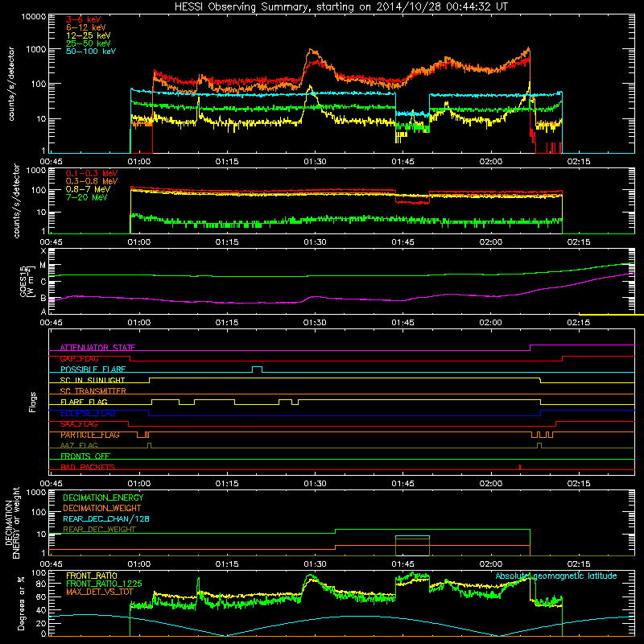
Task: Click the X class tick label on GOES panel
Action: pyautogui.click(x=43, y=251)
